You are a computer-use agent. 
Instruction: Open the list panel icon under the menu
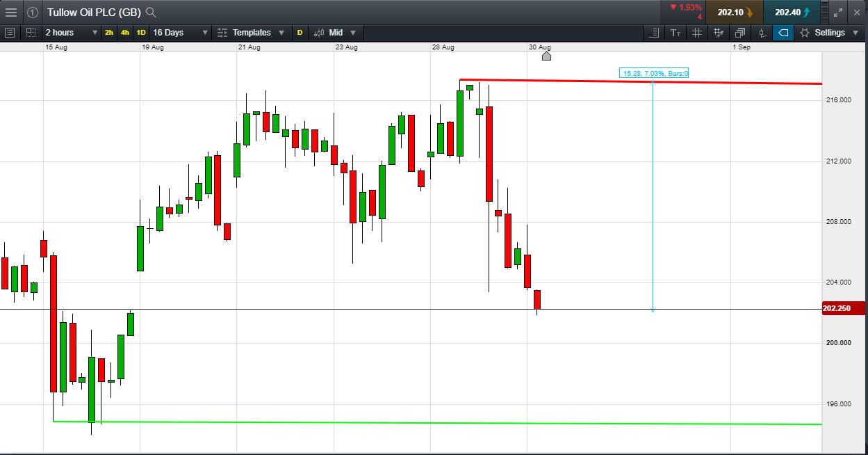click(10, 33)
